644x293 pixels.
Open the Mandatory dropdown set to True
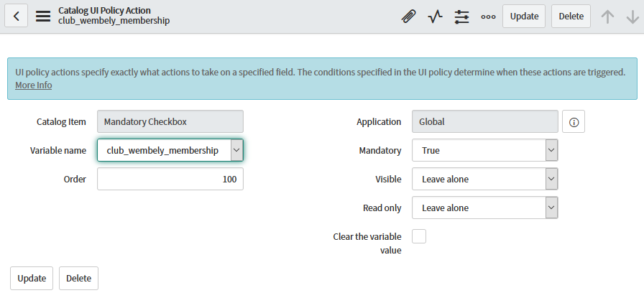pos(484,150)
